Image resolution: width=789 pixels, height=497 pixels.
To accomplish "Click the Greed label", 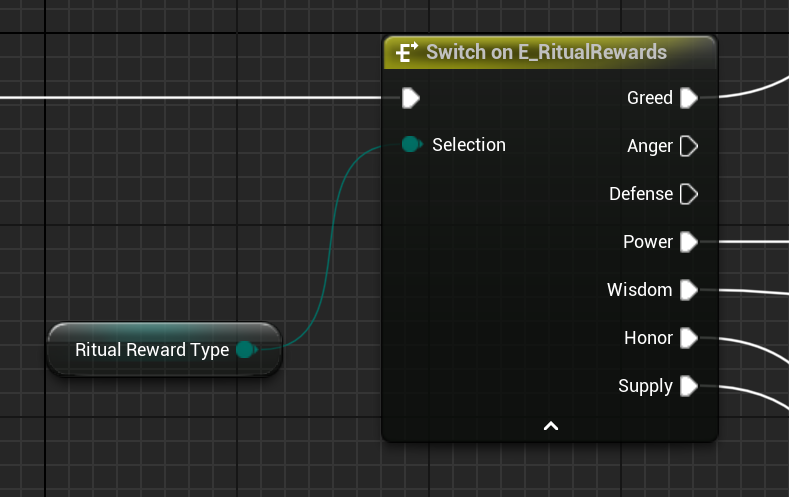I will (650, 98).
